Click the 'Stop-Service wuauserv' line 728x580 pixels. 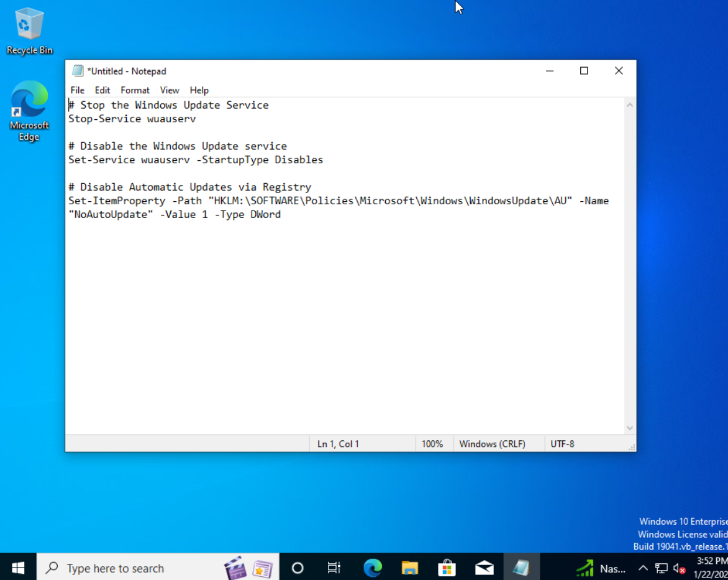tap(132, 119)
